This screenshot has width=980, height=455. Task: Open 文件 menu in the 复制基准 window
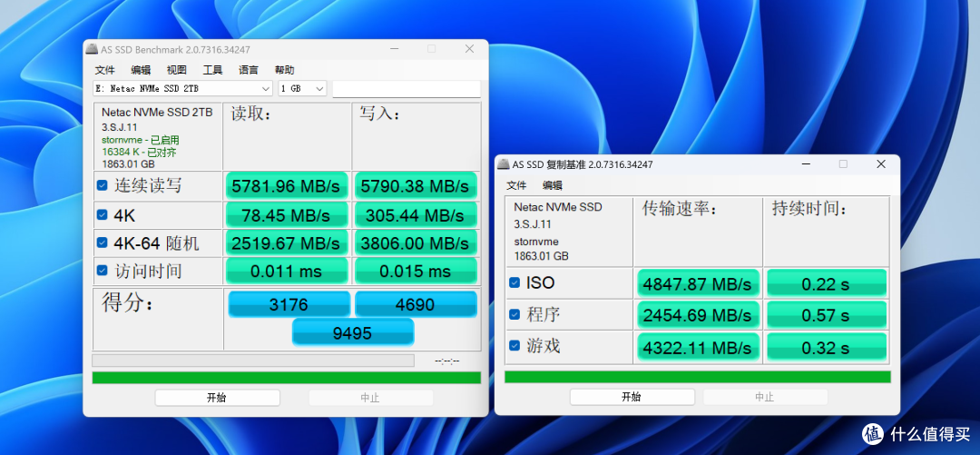(x=516, y=184)
